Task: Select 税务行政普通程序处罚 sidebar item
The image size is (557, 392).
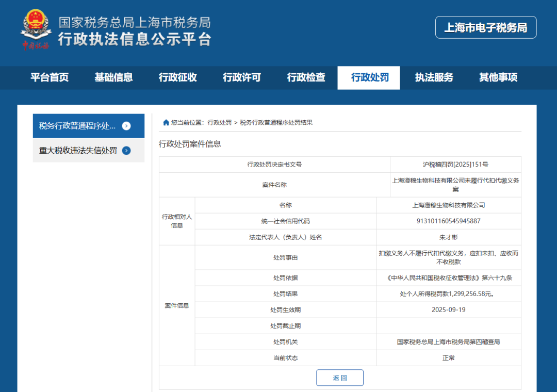Action: (x=78, y=126)
